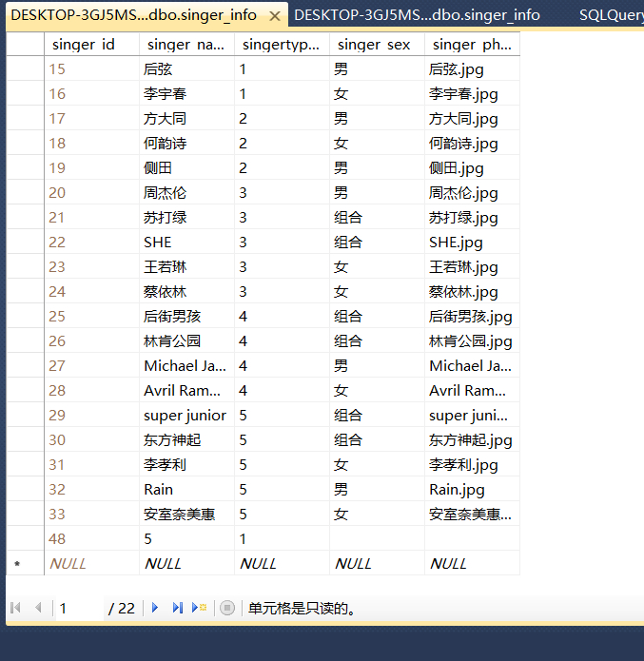
Task: Click the row selector for singer 15
Action: (26, 68)
